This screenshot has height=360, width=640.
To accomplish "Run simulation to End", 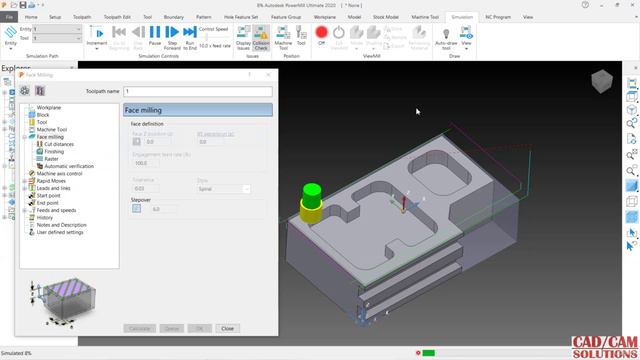I will pos(190,36).
